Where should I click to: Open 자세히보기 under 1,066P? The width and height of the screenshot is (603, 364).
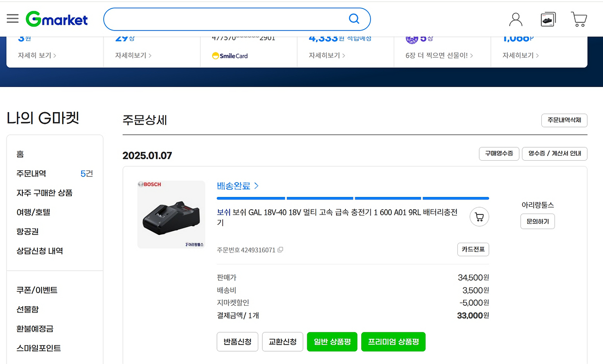click(520, 55)
